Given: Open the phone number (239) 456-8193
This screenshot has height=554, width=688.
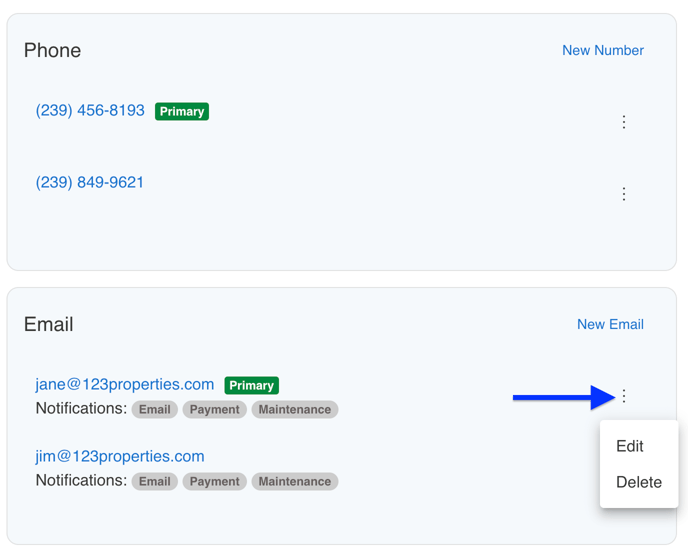Looking at the screenshot, I should (90, 111).
